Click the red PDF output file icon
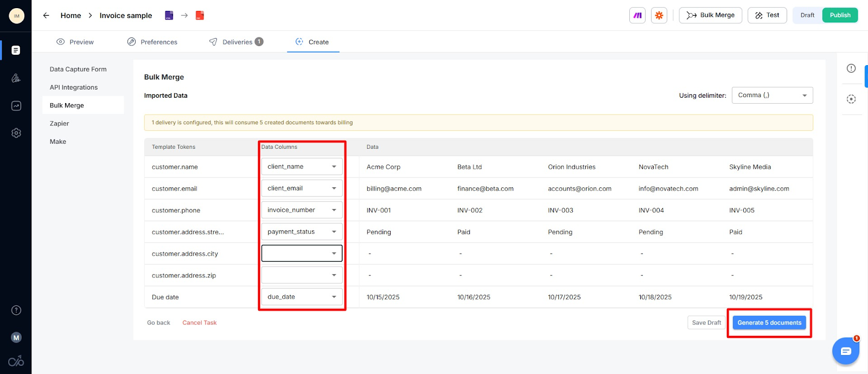Viewport: 868px width, 374px height. [200, 15]
